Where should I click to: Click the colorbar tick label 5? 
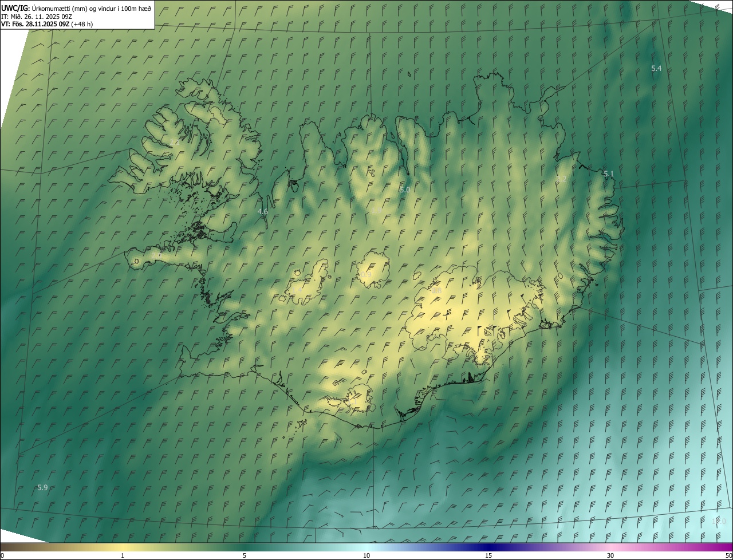(245, 555)
